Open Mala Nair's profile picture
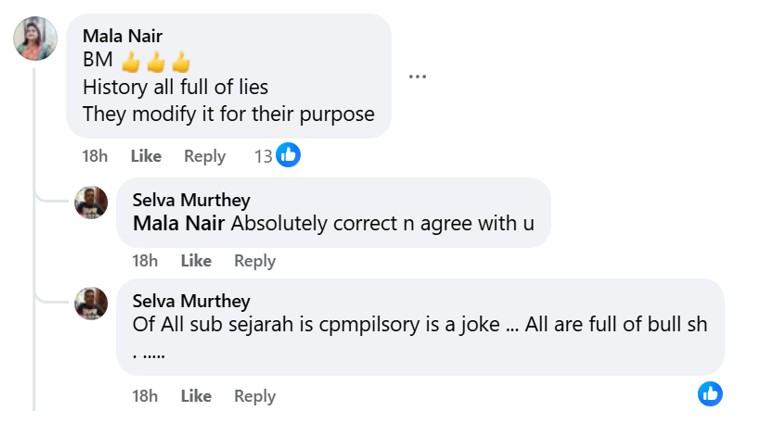This screenshot has width=762, height=424. [x=35, y=39]
